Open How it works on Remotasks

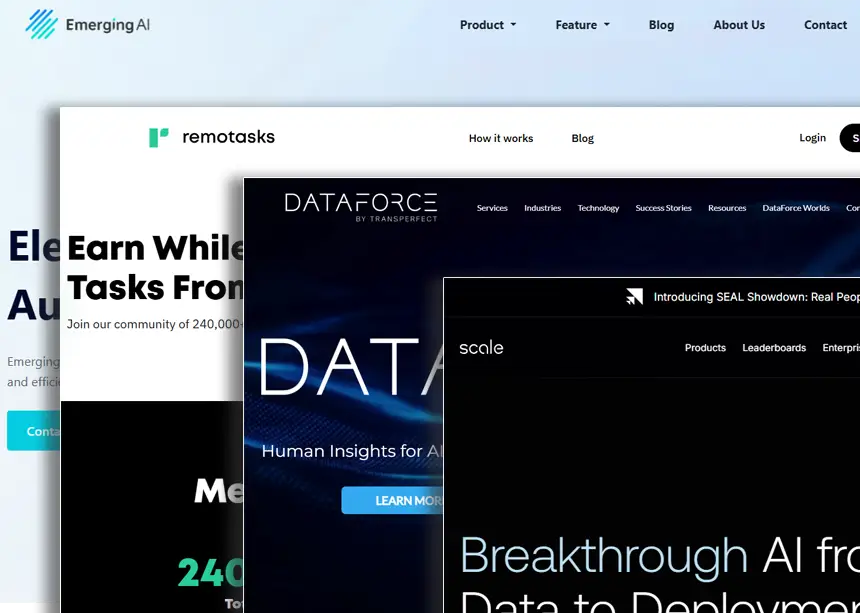click(501, 139)
